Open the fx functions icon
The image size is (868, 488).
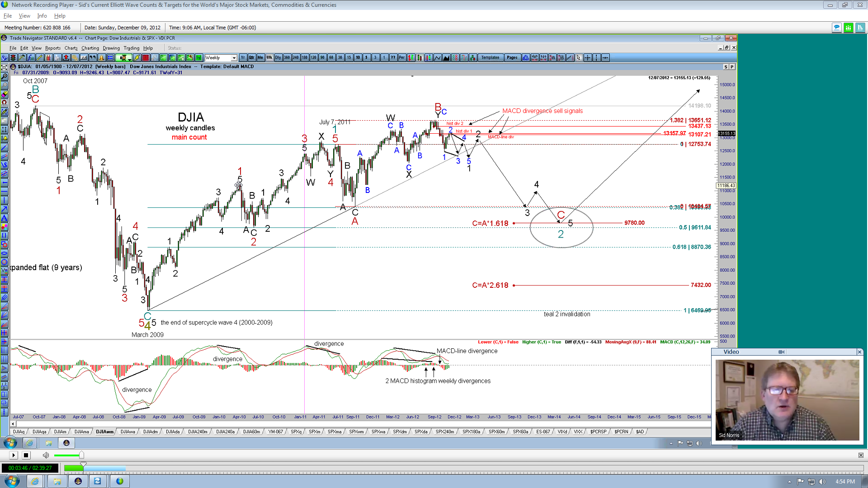[31, 58]
